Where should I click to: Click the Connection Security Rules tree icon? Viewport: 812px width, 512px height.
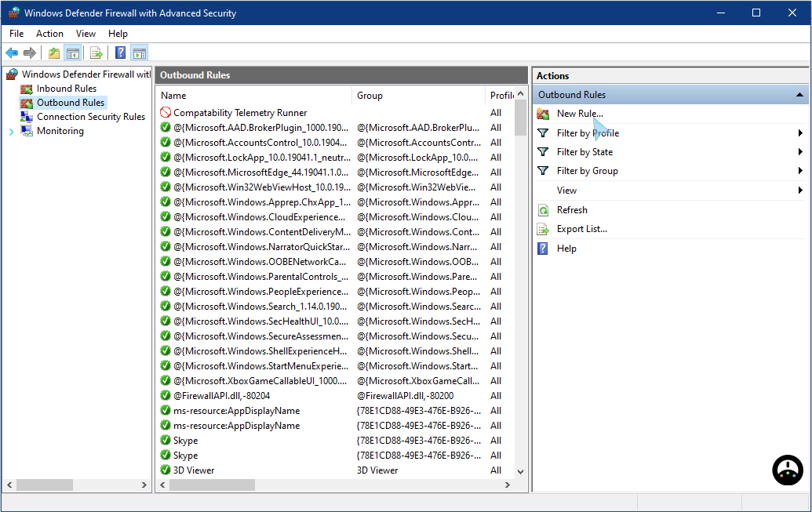tap(27, 117)
